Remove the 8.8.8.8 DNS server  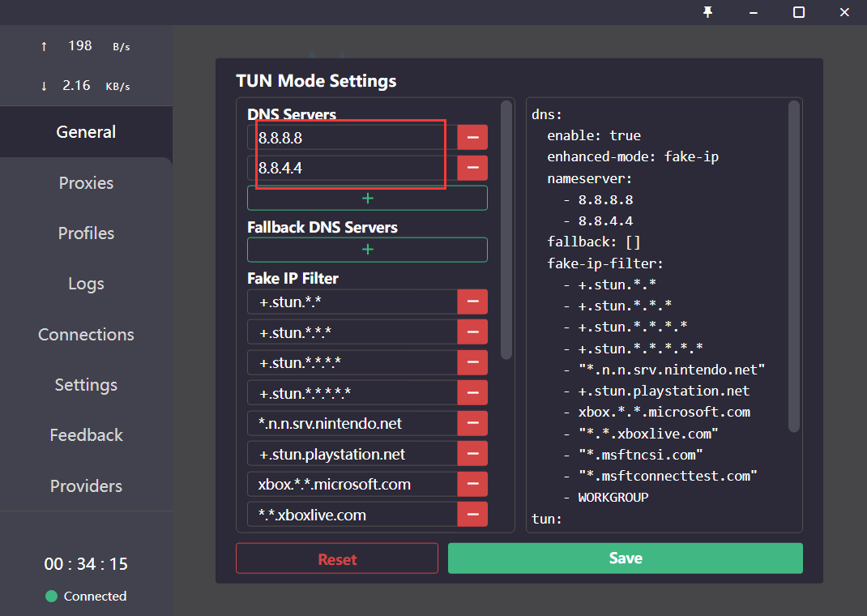coord(472,137)
